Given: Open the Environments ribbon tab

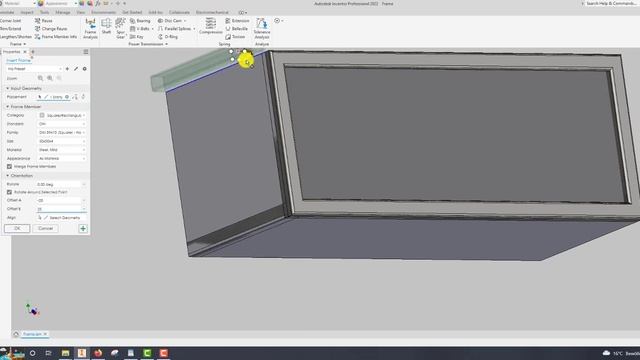Looking at the screenshot, I should tap(103, 12).
